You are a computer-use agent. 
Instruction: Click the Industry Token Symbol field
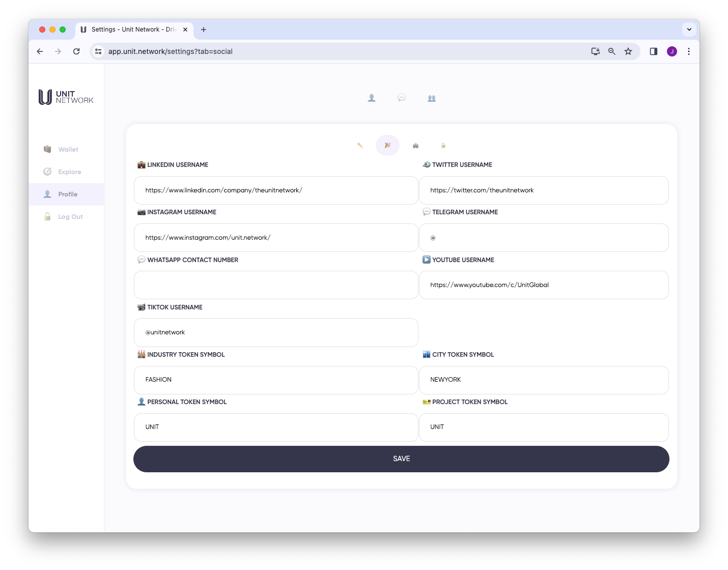point(276,380)
